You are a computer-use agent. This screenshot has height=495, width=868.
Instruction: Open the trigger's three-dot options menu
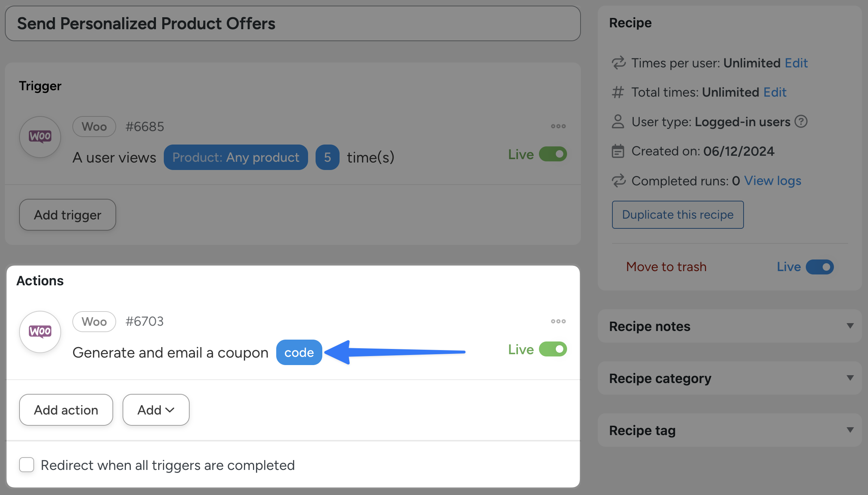click(x=558, y=127)
